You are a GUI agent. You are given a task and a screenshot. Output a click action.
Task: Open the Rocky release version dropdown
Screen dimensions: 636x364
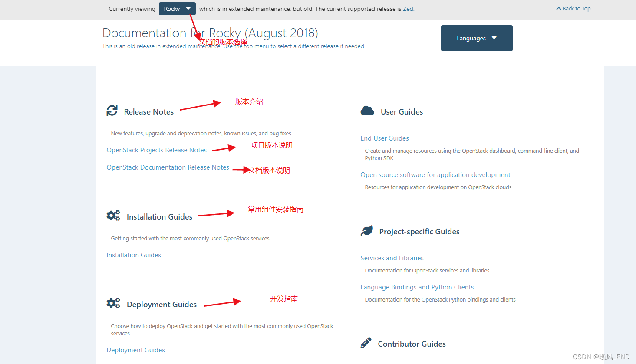[x=177, y=8]
